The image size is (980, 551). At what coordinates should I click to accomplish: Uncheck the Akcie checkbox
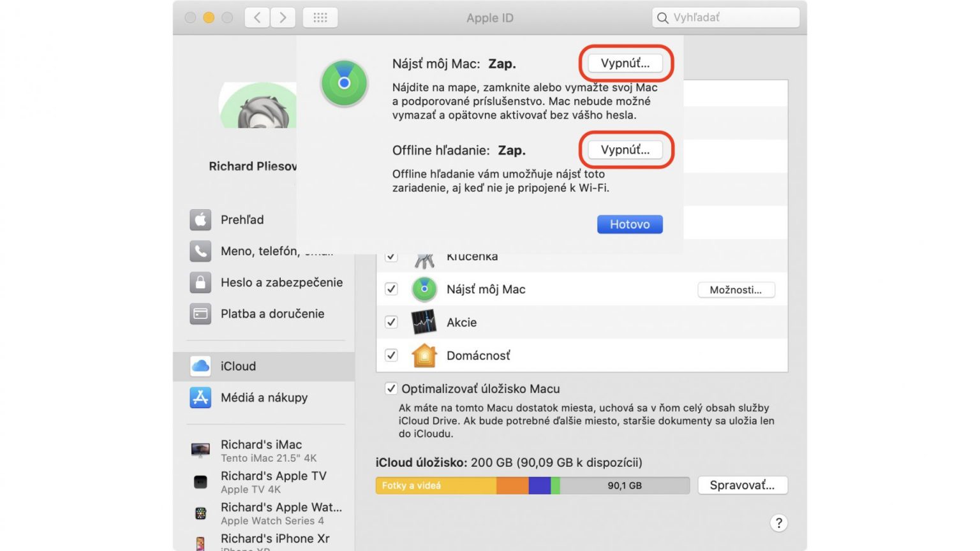[391, 322]
